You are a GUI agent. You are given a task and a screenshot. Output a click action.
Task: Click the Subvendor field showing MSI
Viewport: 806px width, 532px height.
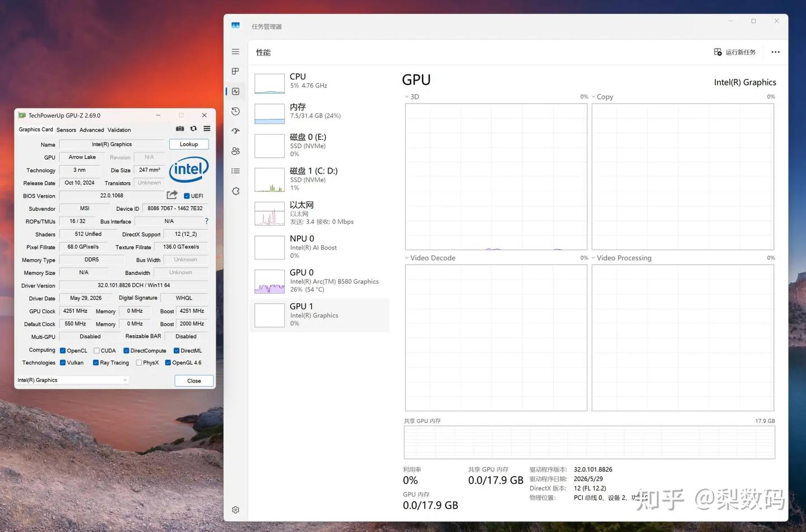[x=85, y=208]
